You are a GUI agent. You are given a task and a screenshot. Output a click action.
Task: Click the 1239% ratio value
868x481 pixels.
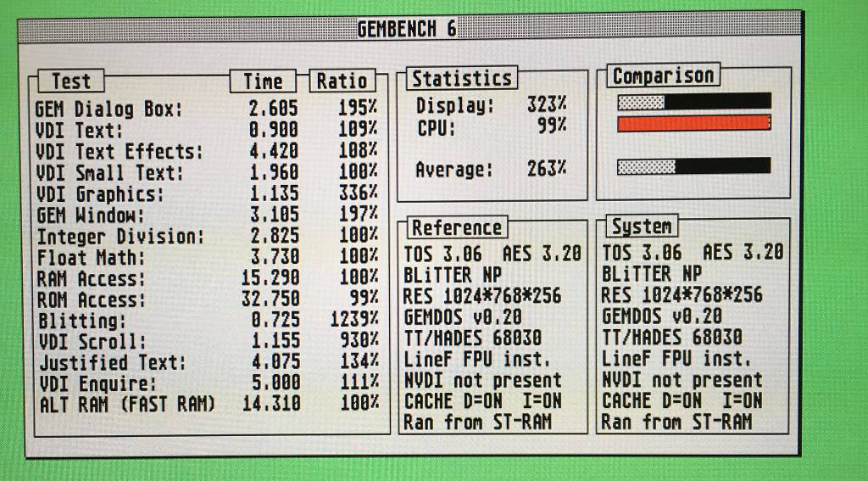pos(354,319)
